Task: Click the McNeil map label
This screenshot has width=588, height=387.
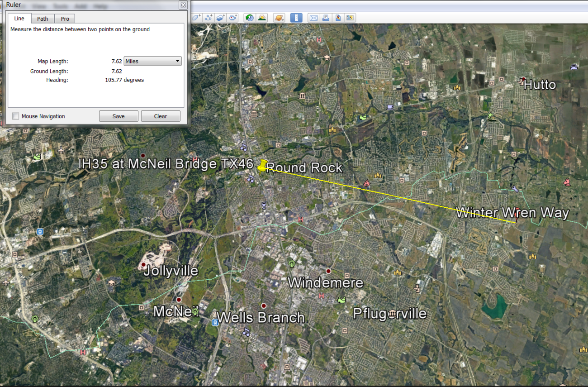Action: click(x=176, y=311)
